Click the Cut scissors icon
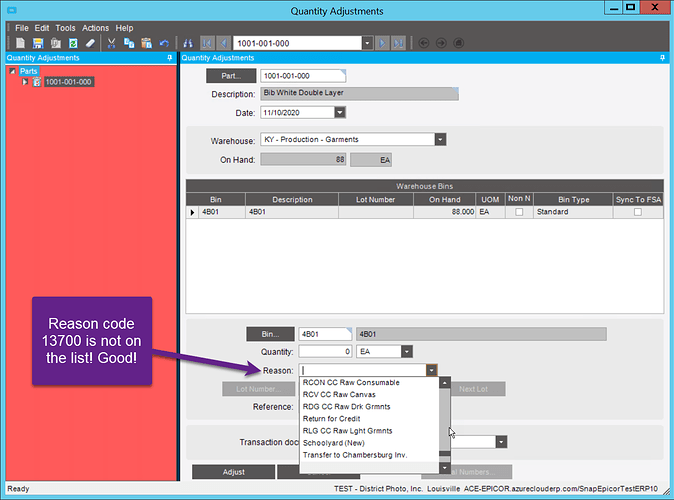 click(111, 43)
